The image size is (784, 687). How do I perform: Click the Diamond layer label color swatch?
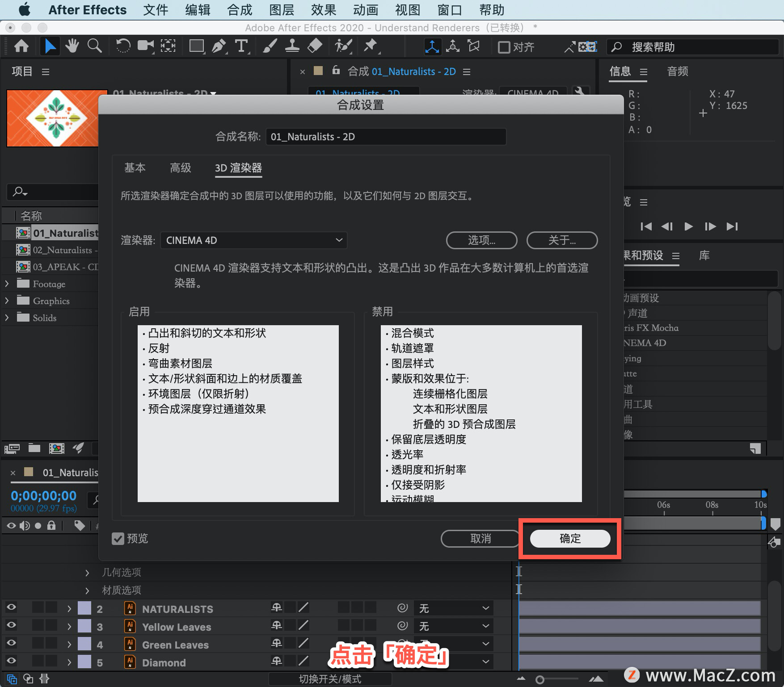[x=84, y=662]
